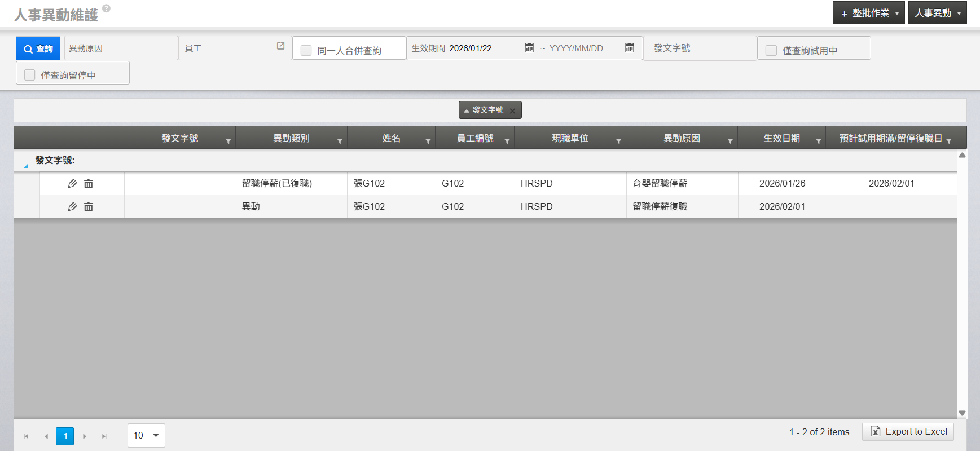
Task: Click the help question mark icon beside title
Action: pos(106,8)
